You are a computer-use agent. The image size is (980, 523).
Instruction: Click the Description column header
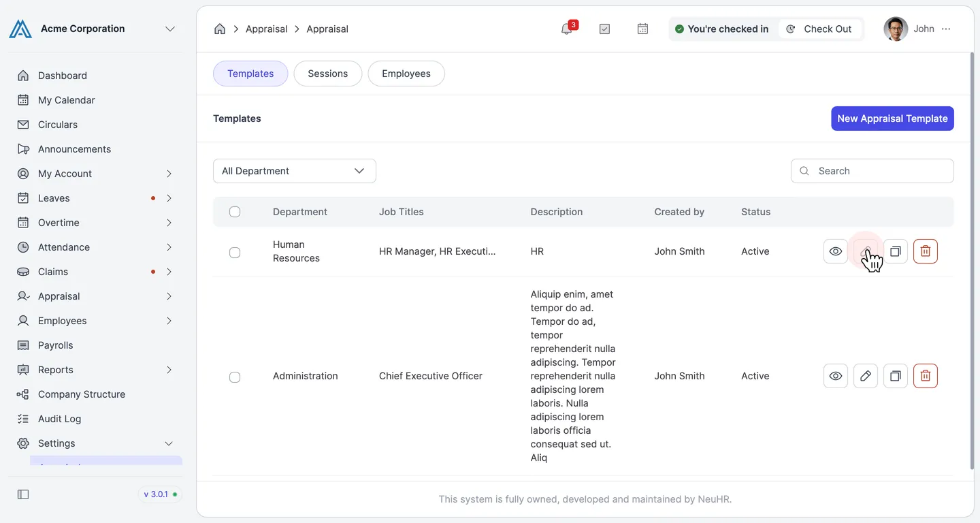click(x=556, y=212)
